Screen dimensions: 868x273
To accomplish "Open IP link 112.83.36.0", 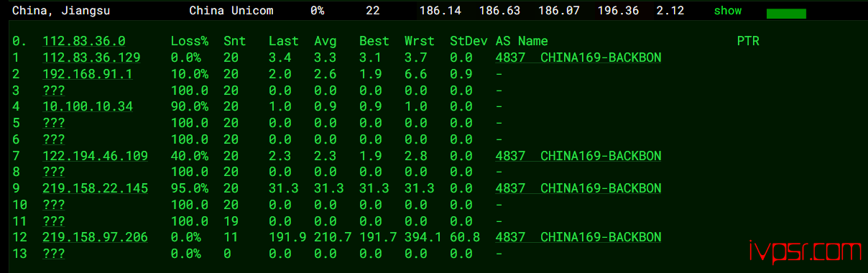I will pos(83,42).
